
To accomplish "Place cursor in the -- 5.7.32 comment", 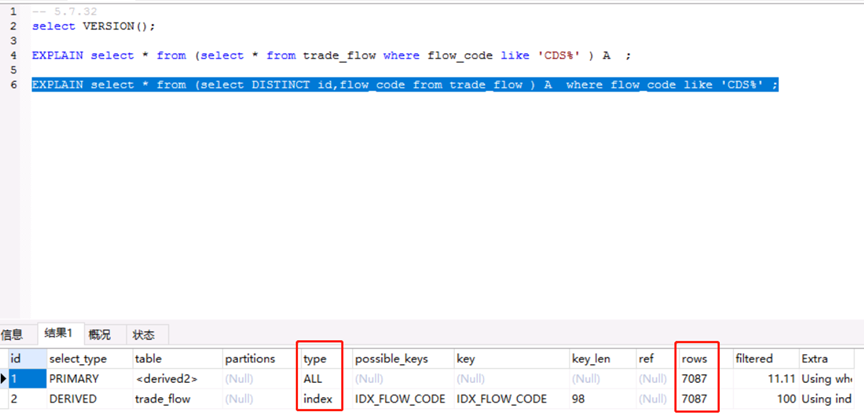I will point(64,11).
